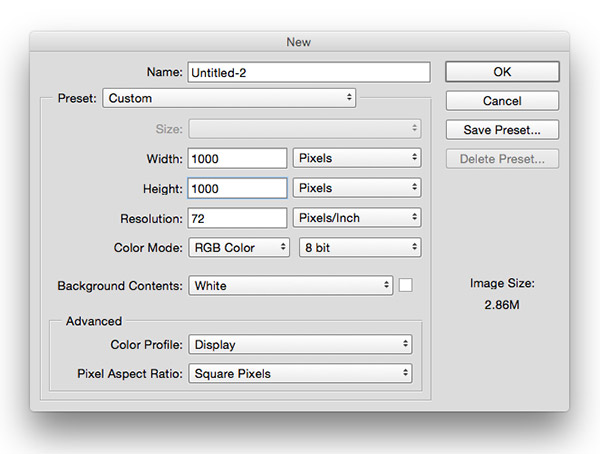Click the Height value field

coord(237,188)
